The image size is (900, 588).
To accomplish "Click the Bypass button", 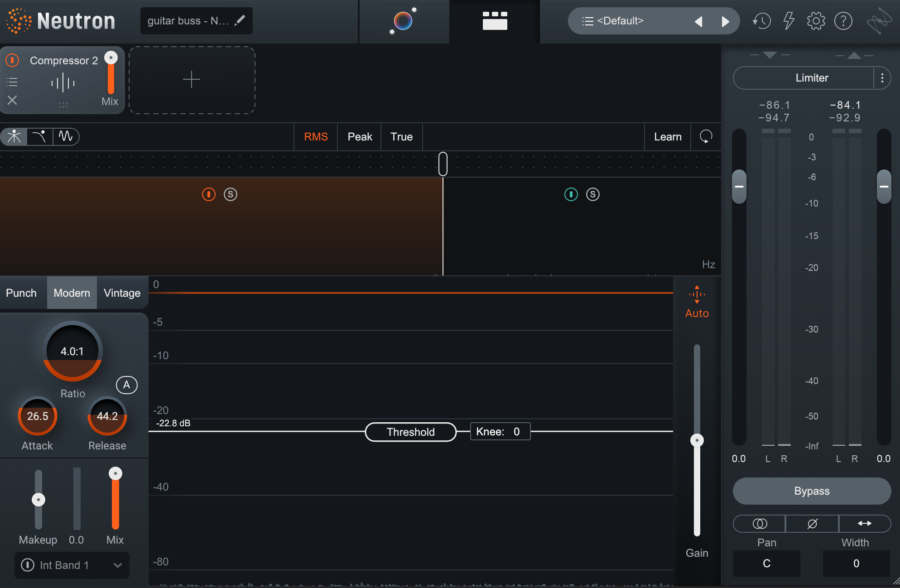I will (x=812, y=491).
